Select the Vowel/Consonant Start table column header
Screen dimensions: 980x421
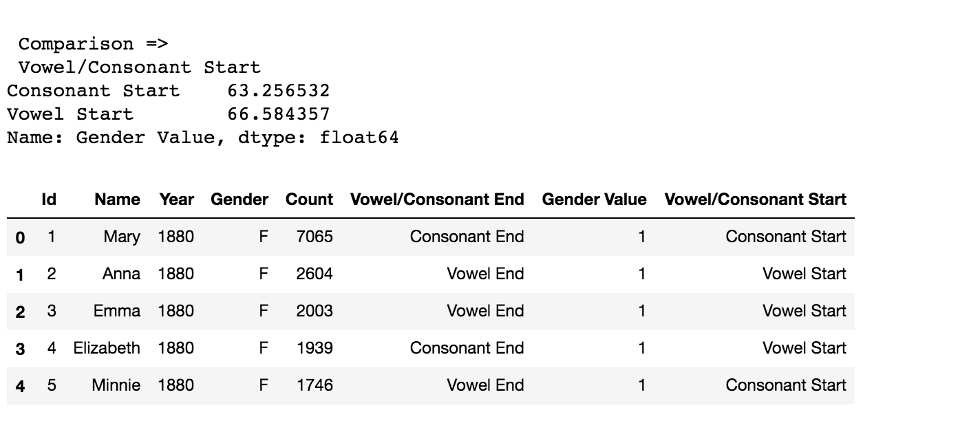coord(755,199)
